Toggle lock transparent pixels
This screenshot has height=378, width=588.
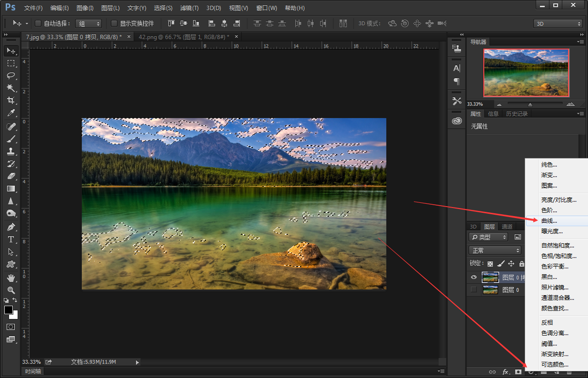pyautogui.click(x=490, y=263)
